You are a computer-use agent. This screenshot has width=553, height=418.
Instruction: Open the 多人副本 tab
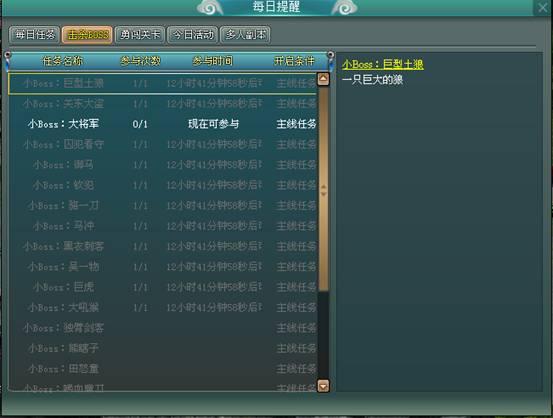[x=245, y=35]
